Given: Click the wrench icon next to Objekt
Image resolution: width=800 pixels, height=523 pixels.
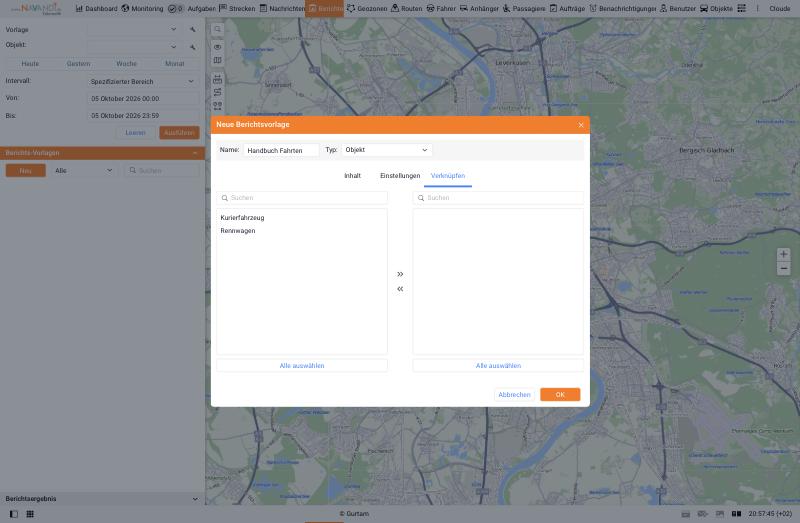Looking at the screenshot, I should tap(193, 47).
